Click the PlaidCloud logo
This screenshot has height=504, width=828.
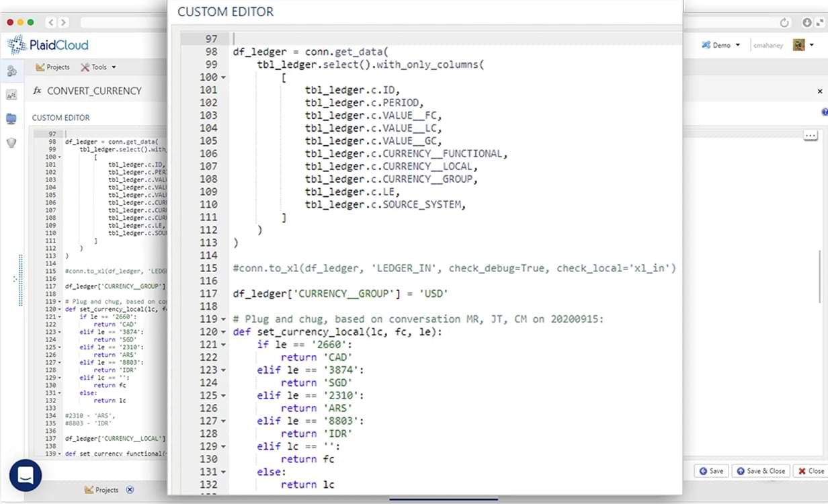pyautogui.click(x=48, y=45)
